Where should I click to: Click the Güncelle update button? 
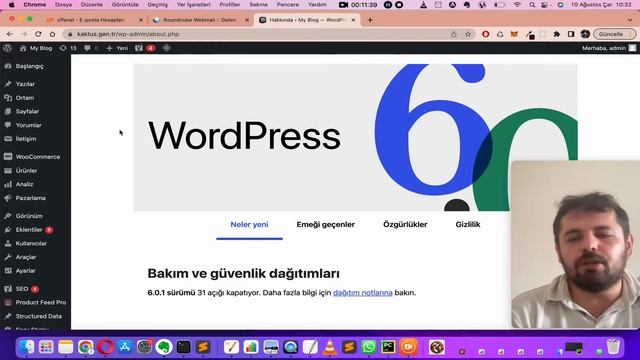614,34
